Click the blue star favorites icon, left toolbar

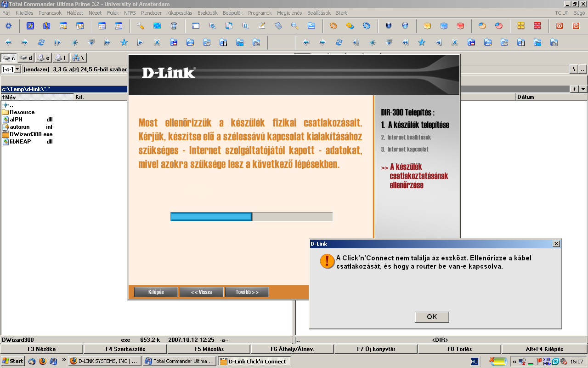[x=124, y=42]
